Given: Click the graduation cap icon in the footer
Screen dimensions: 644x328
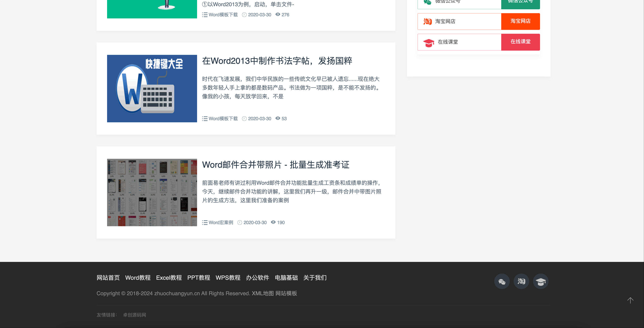Looking at the screenshot, I should coord(540,281).
